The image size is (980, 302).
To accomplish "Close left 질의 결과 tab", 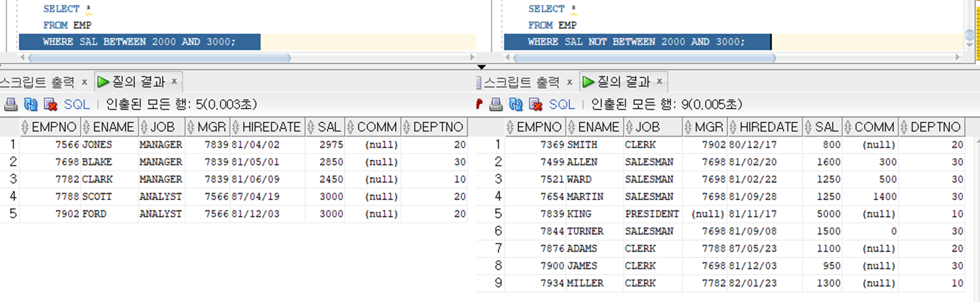I will click(x=174, y=81).
